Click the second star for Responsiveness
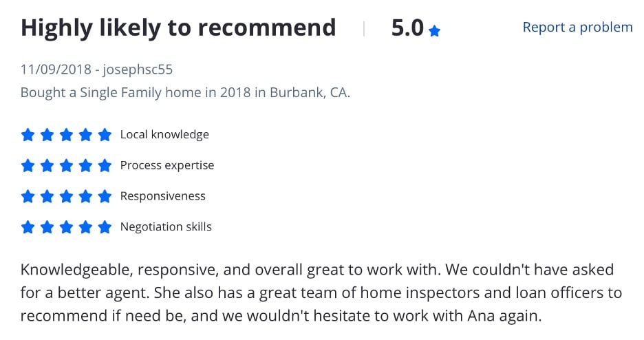The image size is (644, 340). (x=47, y=197)
